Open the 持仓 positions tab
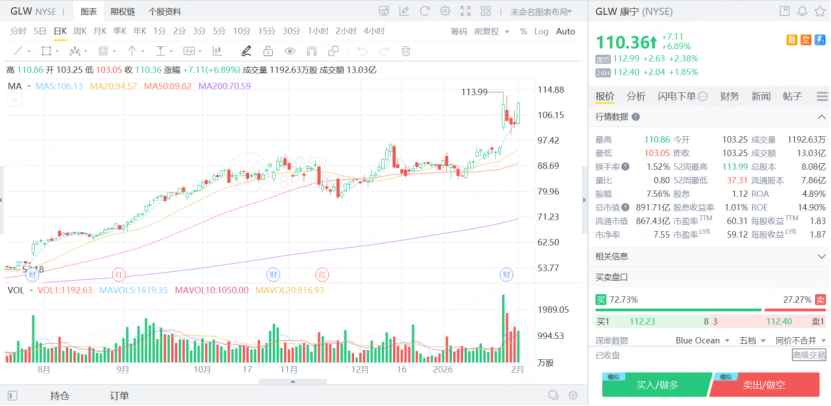The image size is (831, 406). point(60,395)
